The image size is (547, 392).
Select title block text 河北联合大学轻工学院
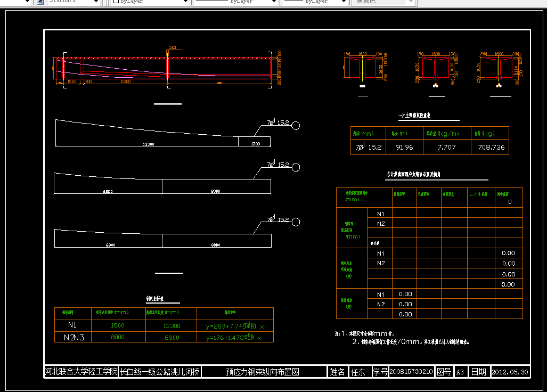pyautogui.click(x=81, y=371)
